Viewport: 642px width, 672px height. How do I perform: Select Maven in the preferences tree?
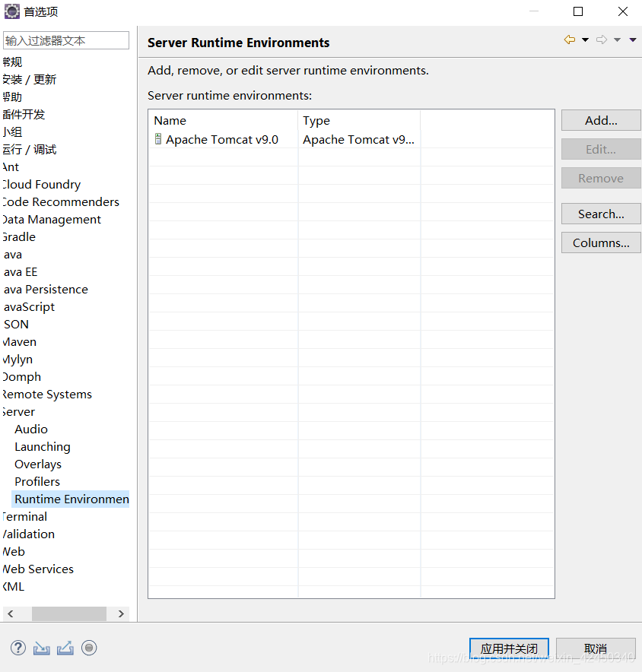coord(19,342)
